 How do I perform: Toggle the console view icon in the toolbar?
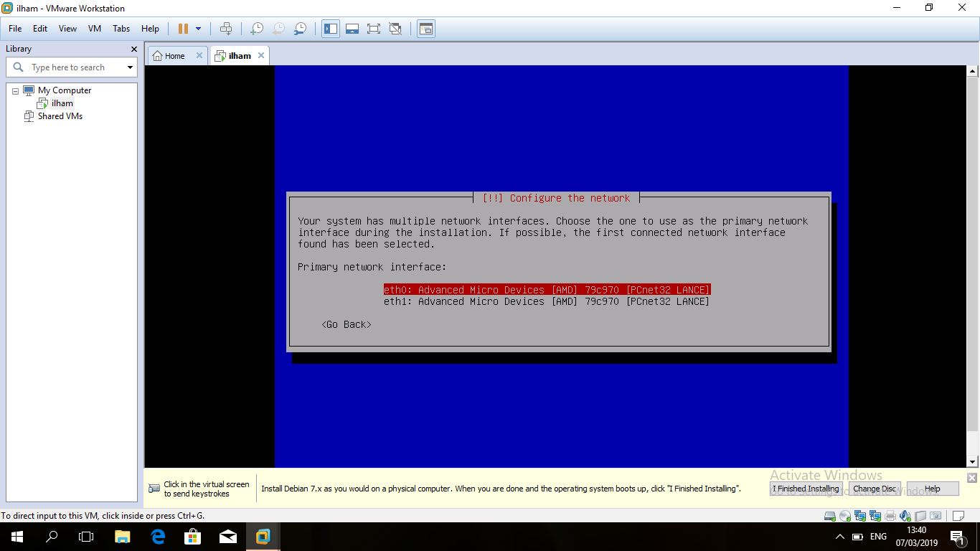pos(426,29)
